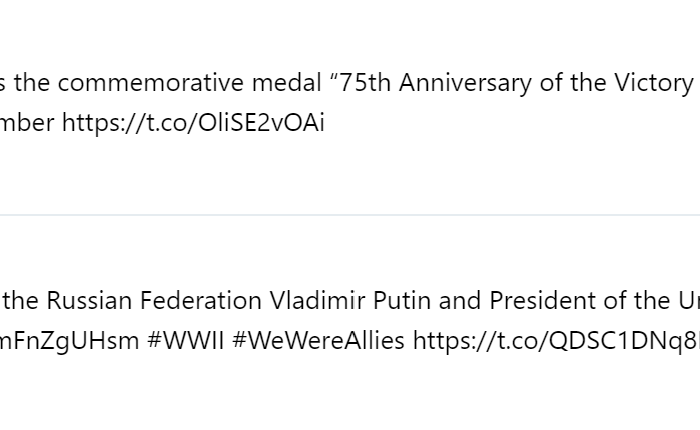Open the t.co/OliSE2vOAi link

(x=193, y=123)
